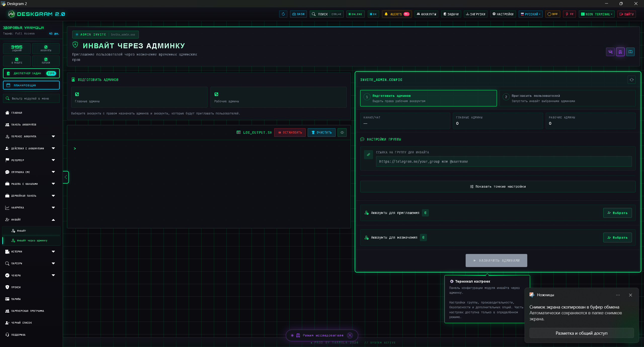The width and height of the screenshot is (644, 347).
Task: Click the Остановить log button
Action: pyautogui.click(x=290, y=133)
